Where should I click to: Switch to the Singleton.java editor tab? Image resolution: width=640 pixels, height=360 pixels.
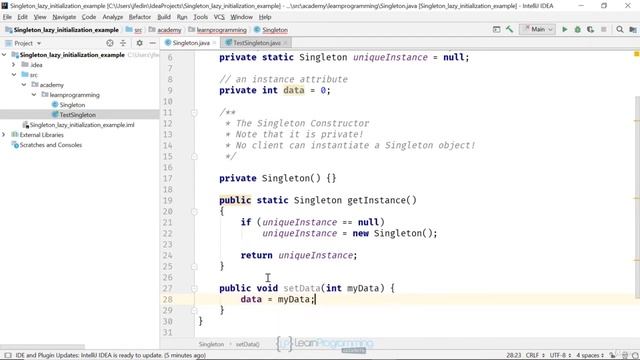tap(191, 43)
